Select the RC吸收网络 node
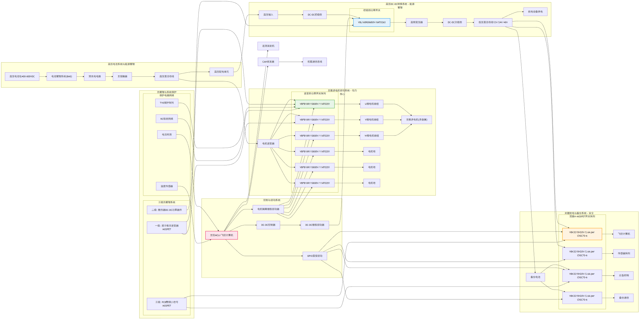 coord(167,119)
